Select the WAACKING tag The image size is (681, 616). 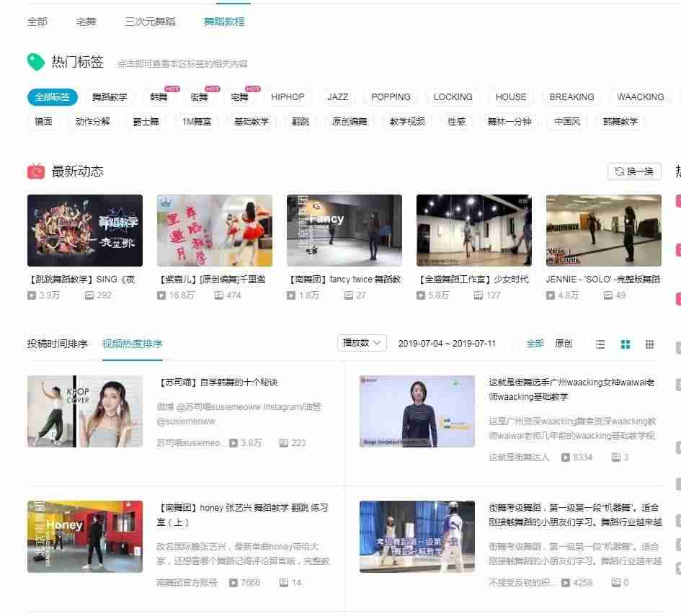640,97
